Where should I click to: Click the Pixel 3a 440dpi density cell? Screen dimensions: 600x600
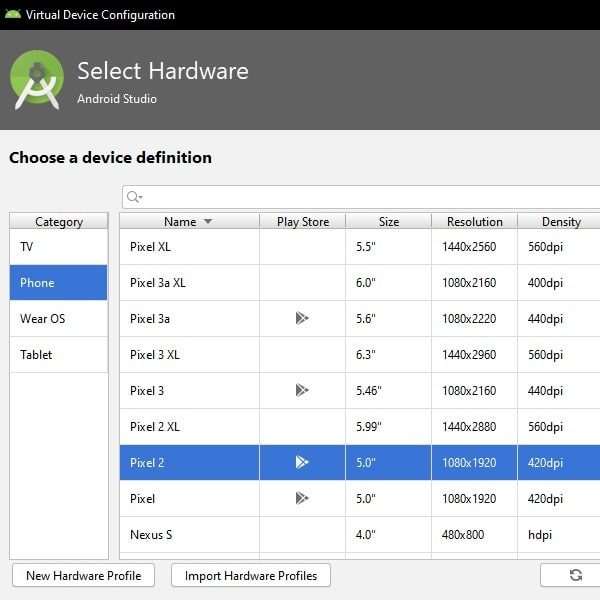559,319
